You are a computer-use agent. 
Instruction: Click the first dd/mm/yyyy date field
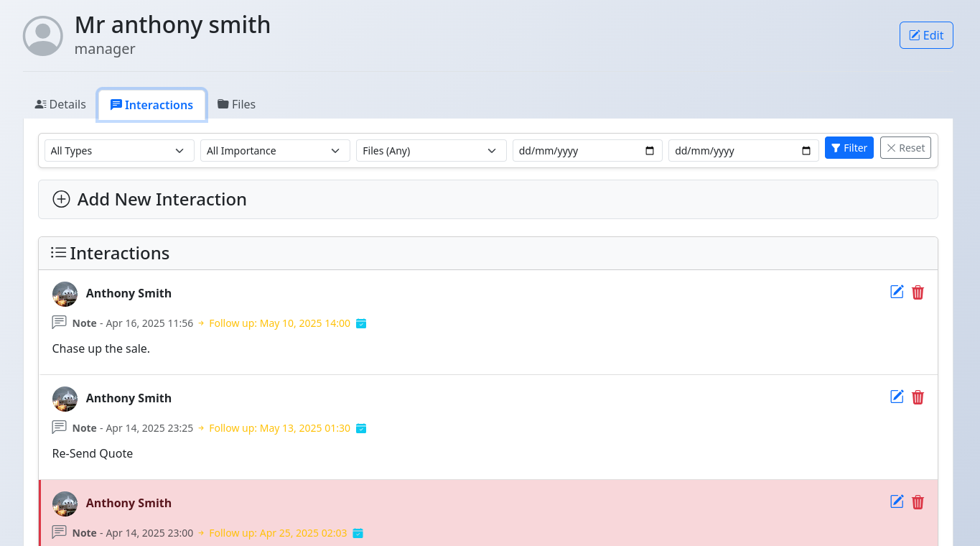(587, 151)
